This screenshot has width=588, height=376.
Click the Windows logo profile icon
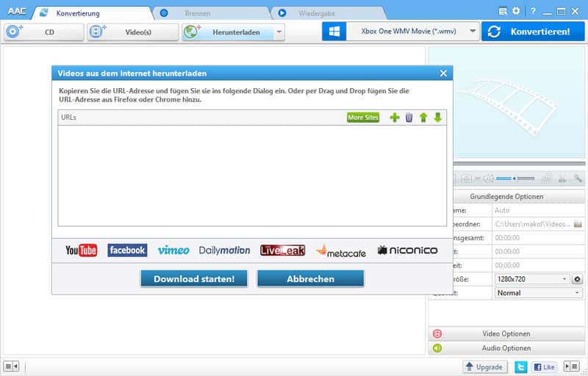tap(334, 32)
